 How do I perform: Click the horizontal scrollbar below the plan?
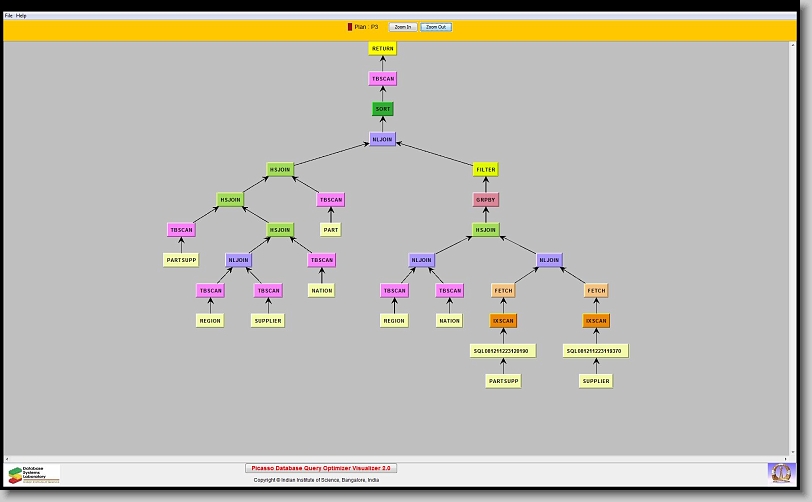[x=400, y=458]
